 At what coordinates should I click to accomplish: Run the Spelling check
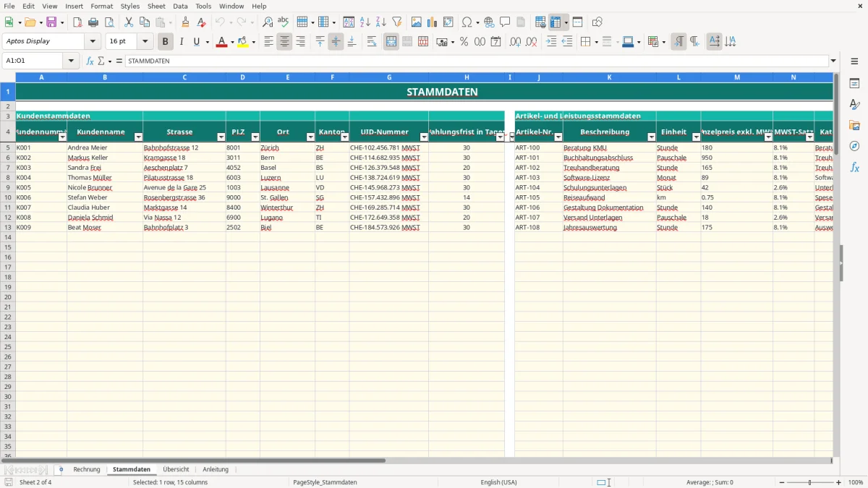point(284,22)
